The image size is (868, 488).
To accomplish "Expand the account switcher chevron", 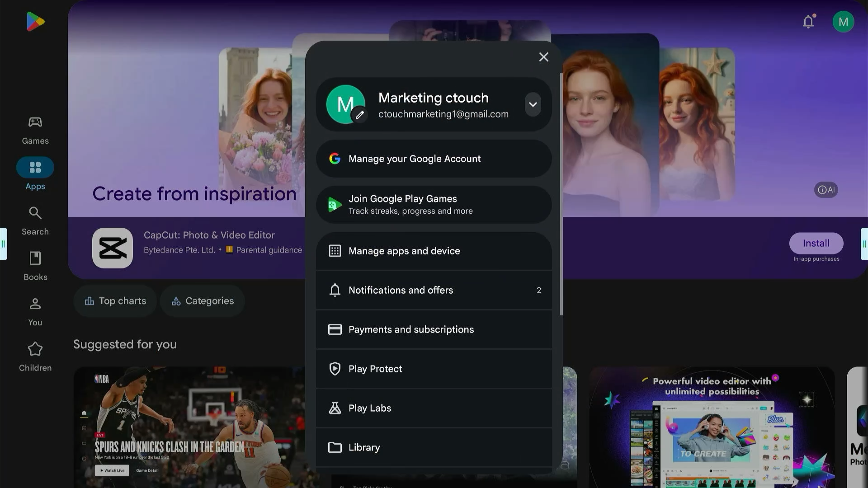I will (x=533, y=104).
